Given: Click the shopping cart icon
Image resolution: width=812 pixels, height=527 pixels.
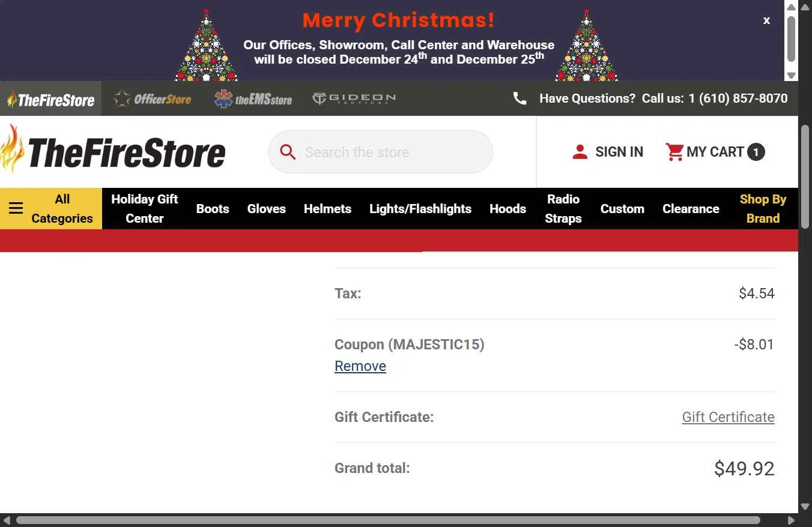Looking at the screenshot, I should point(674,152).
